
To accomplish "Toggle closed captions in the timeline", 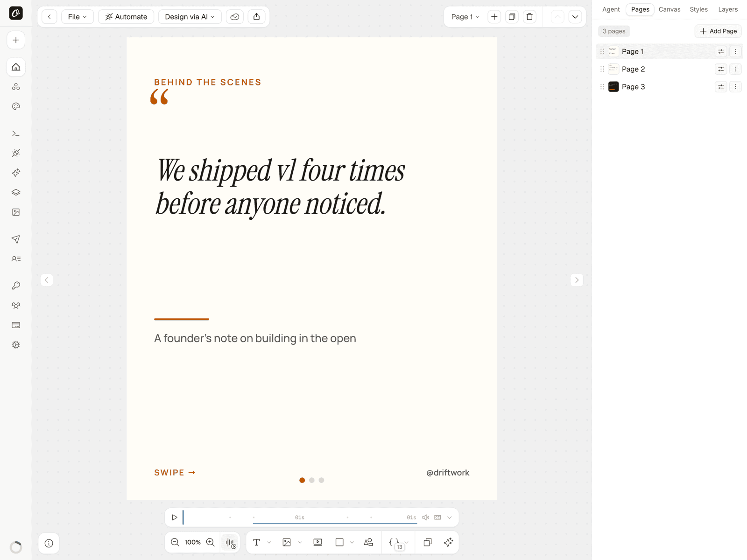I will click(x=438, y=518).
